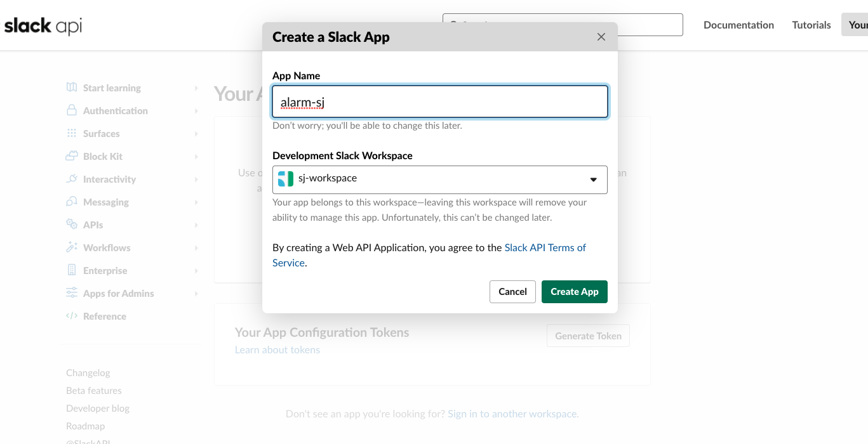Click the App Name input field
The image size is (868, 444).
point(440,101)
